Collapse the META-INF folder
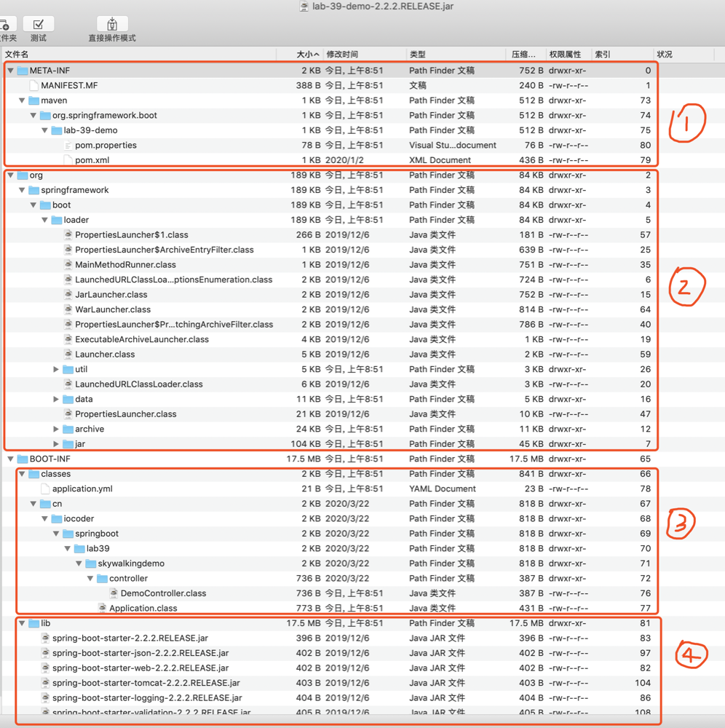725x728 pixels. click(x=10, y=71)
